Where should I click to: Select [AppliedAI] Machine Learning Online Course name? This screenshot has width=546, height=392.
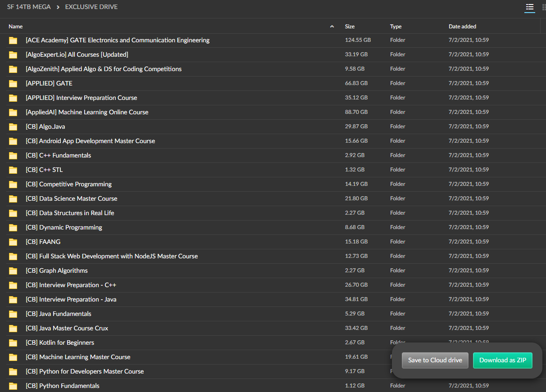87,112
